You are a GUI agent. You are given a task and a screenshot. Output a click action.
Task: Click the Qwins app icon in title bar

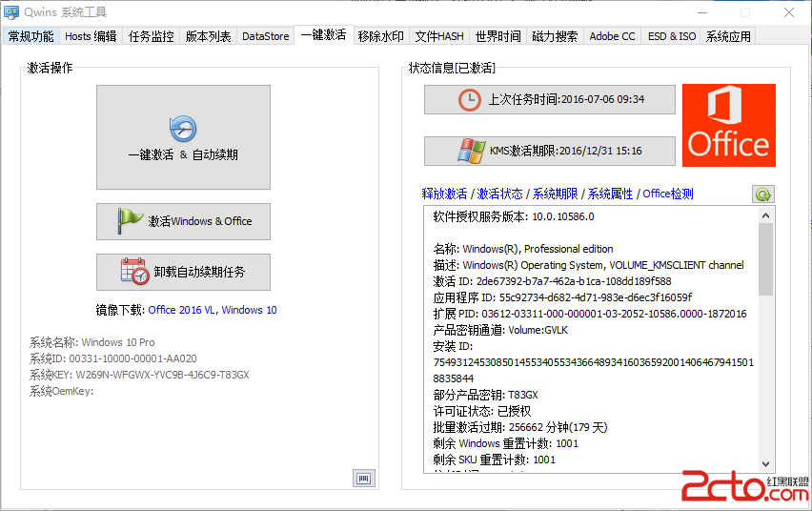(12, 12)
